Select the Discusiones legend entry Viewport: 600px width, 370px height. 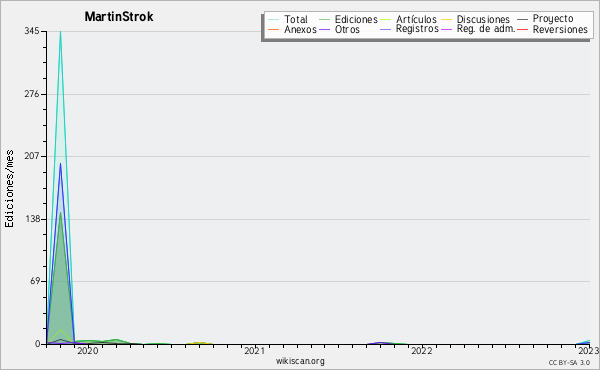(483, 19)
